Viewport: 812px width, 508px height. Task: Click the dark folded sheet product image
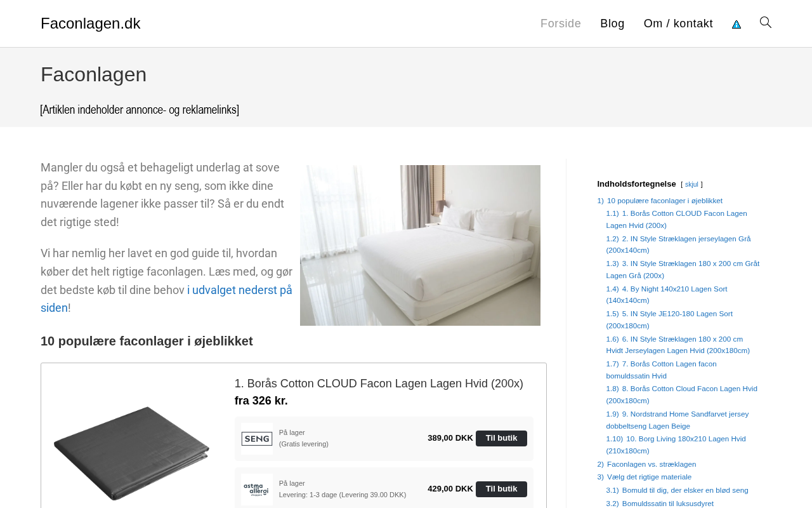click(x=131, y=453)
